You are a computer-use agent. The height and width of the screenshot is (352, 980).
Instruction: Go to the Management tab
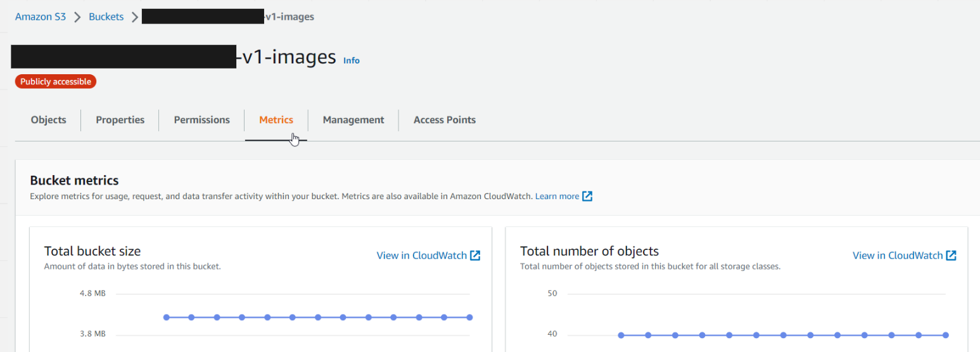point(353,120)
